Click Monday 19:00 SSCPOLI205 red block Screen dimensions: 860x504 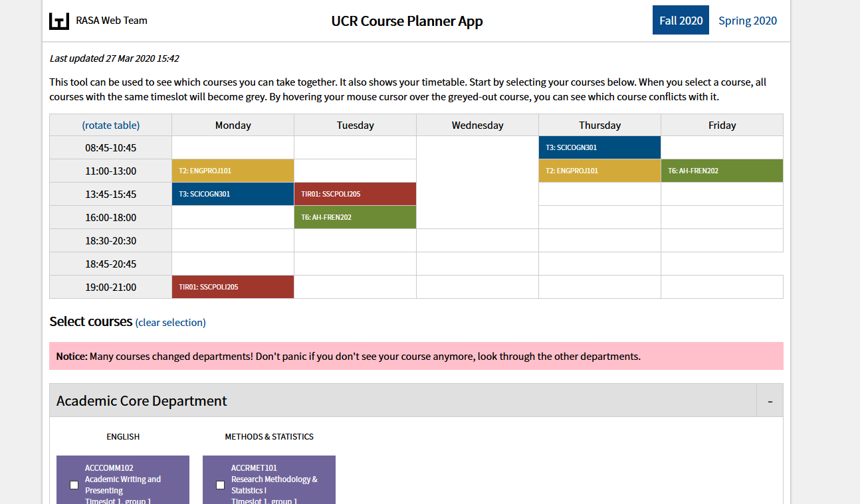(233, 287)
